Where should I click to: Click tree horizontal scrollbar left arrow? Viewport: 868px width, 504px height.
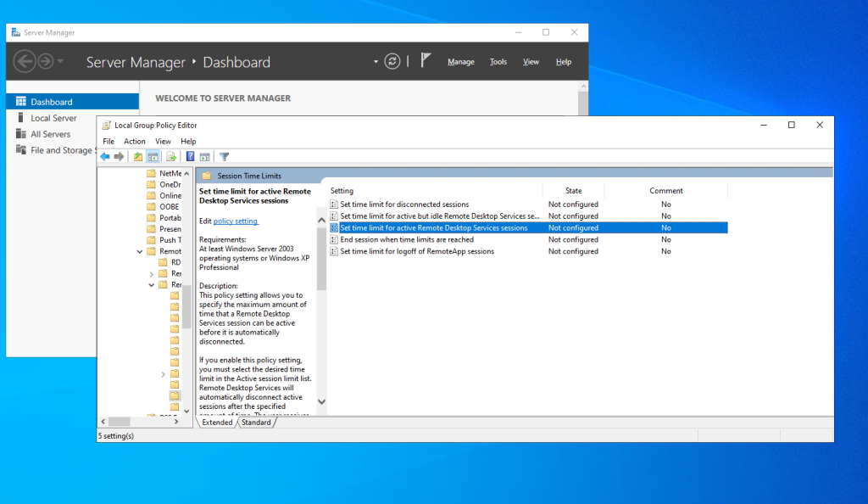pyautogui.click(x=103, y=422)
